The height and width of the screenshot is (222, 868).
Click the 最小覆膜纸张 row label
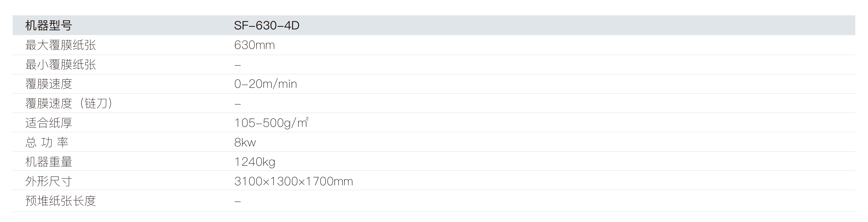coord(61,64)
